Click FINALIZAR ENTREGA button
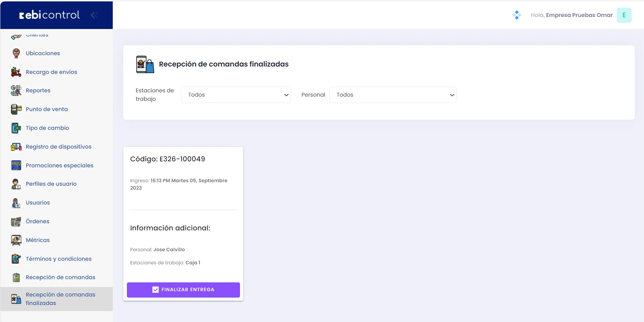644x322 pixels. coord(183,290)
